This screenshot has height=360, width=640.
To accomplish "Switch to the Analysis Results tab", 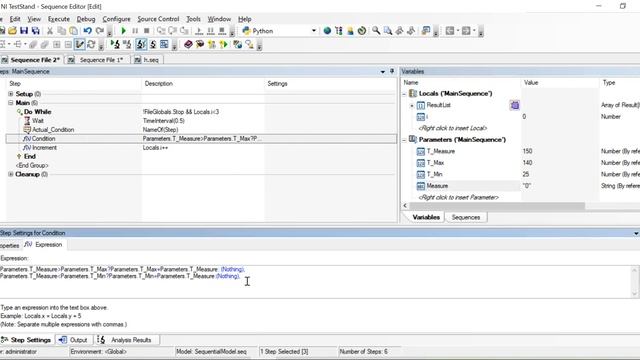I will [x=126, y=340].
